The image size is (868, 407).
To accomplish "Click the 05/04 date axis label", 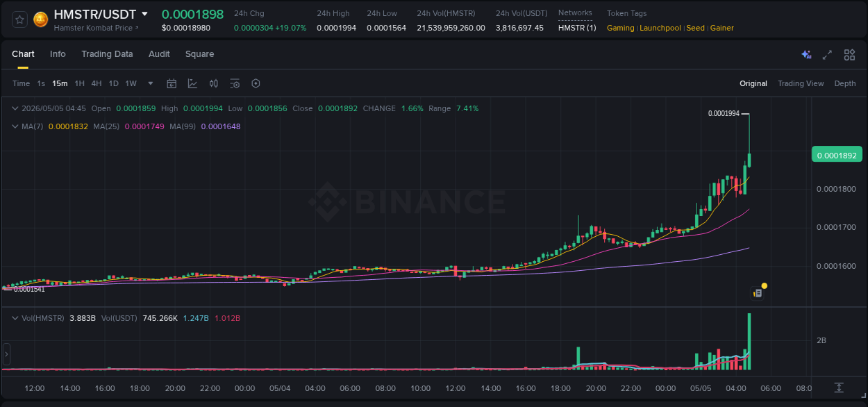I will [280, 388].
